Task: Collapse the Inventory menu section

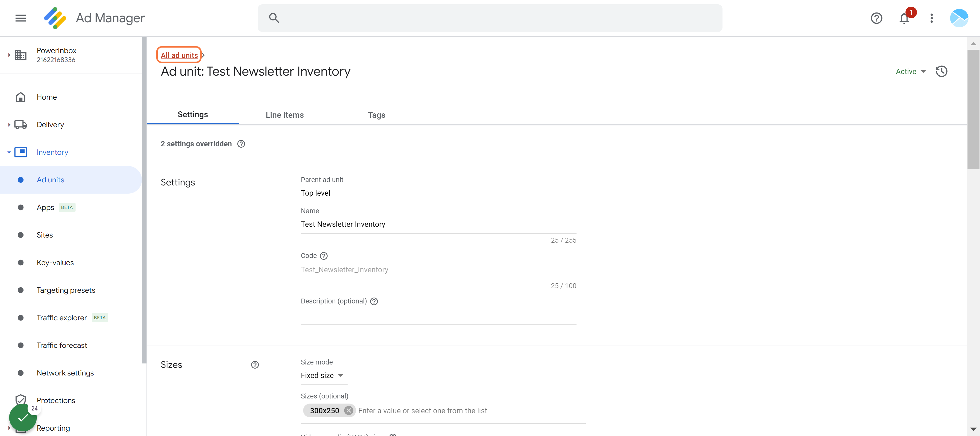Action: [9, 152]
